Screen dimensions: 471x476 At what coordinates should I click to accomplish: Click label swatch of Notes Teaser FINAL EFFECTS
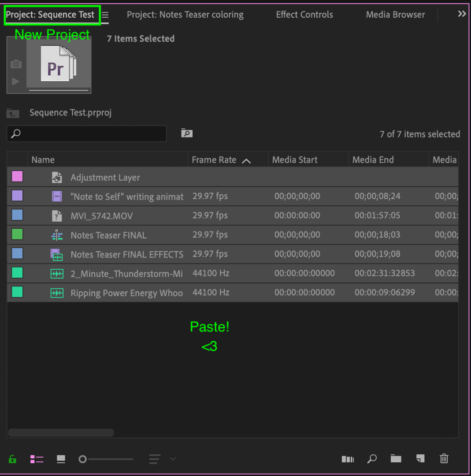[17, 253]
